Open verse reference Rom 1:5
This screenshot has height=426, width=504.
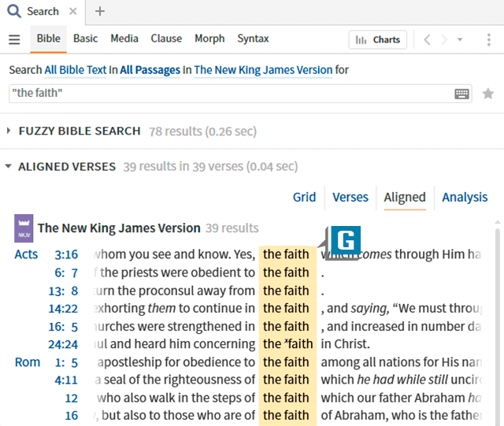tap(66, 363)
